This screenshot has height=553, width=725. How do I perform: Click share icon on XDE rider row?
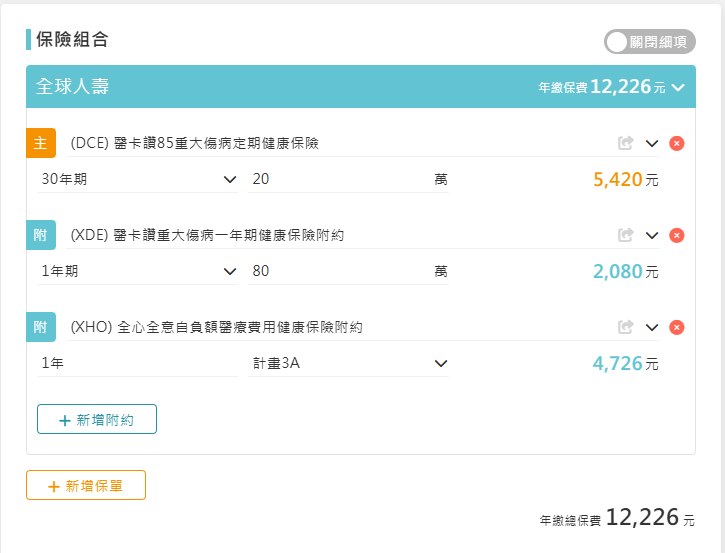point(626,235)
